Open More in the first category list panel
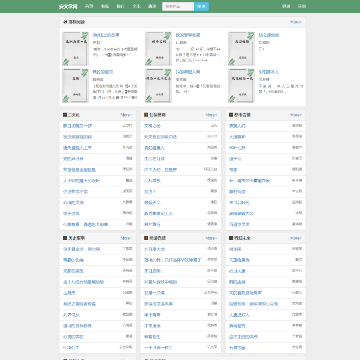The image size is (360, 360). [126, 115]
